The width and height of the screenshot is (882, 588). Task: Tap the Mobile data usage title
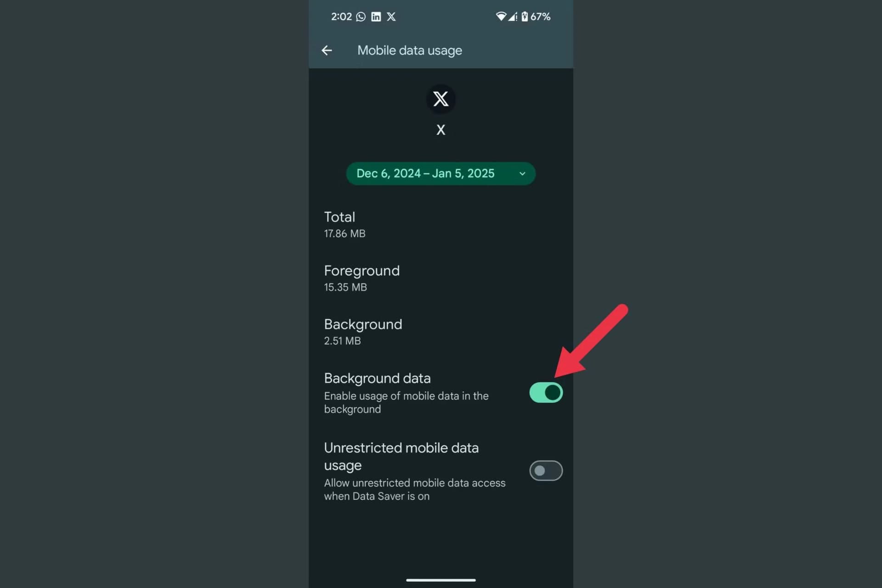(410, 51)
